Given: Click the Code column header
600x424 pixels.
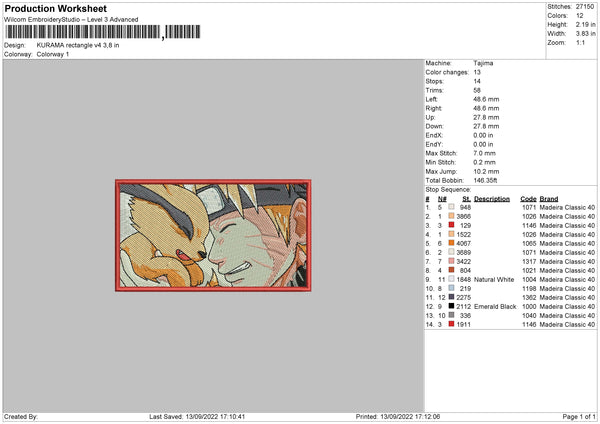Looking at the screenshot, I should pyautogui.click(x=528, y=199).
